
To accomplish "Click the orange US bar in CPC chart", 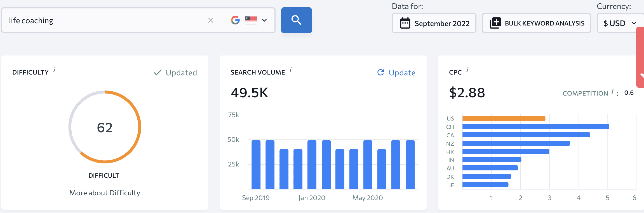I will tap(504, 119).
